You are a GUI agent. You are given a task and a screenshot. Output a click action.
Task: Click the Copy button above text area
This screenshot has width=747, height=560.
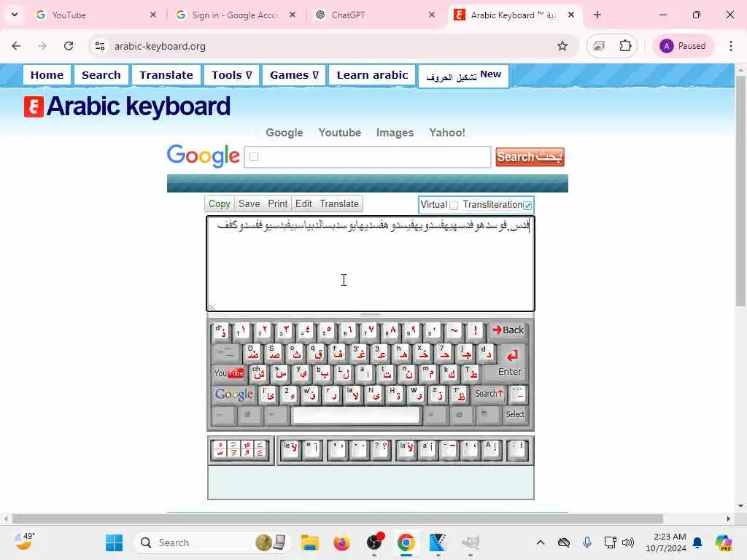pos(219,204)
